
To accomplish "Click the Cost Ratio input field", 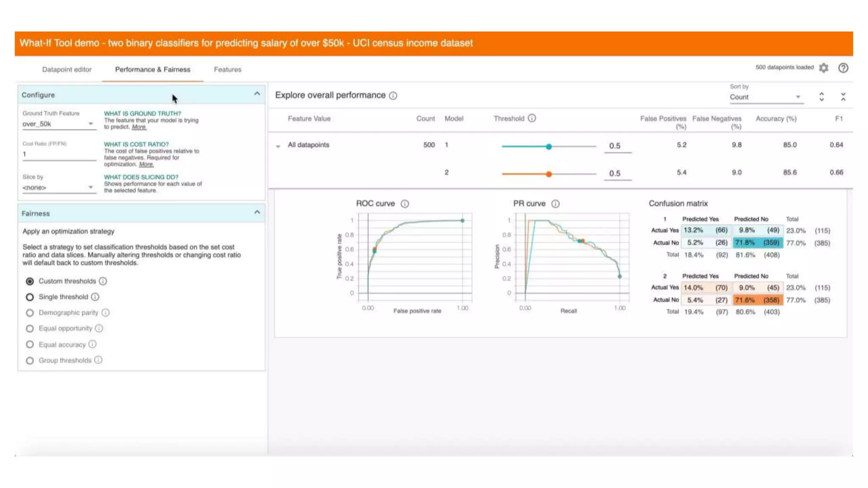I will point(59,154).
